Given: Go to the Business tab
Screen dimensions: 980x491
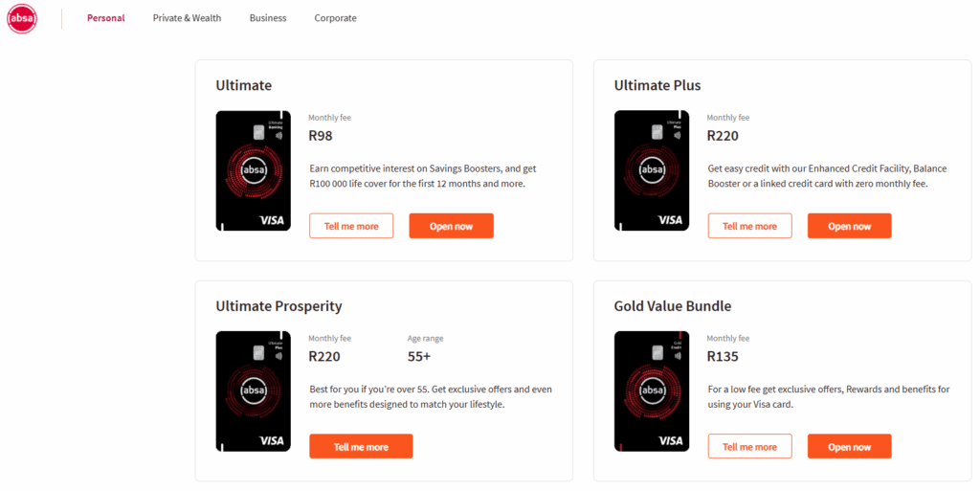Looking at the screenshot, I should click(x=268, y=18).
